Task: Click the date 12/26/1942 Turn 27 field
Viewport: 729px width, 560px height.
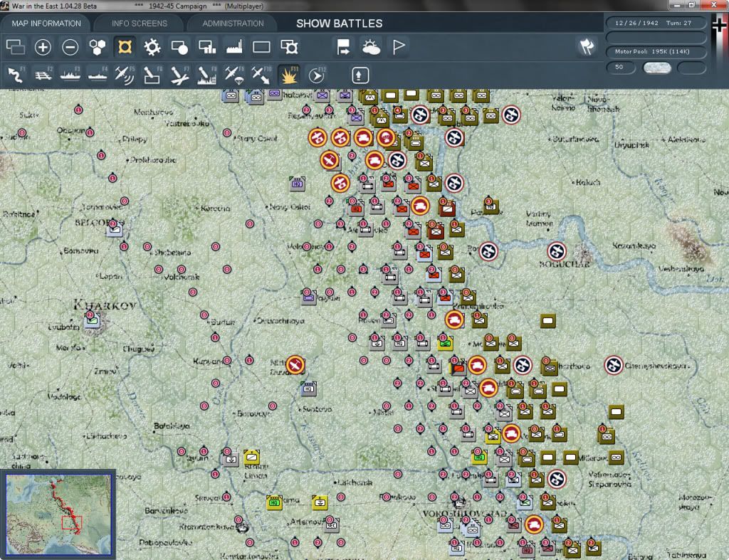Action: point(656,23)
